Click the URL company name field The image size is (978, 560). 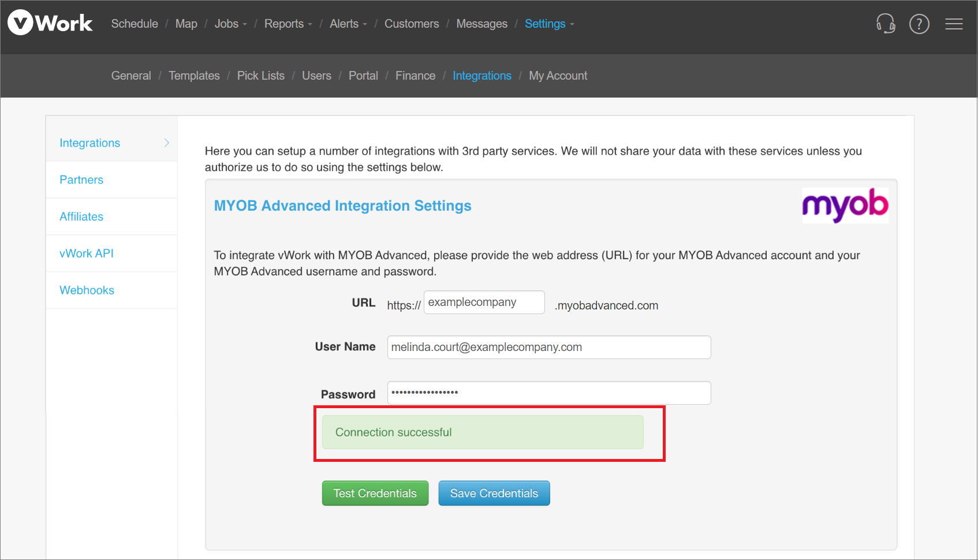(x=484, y=302)
